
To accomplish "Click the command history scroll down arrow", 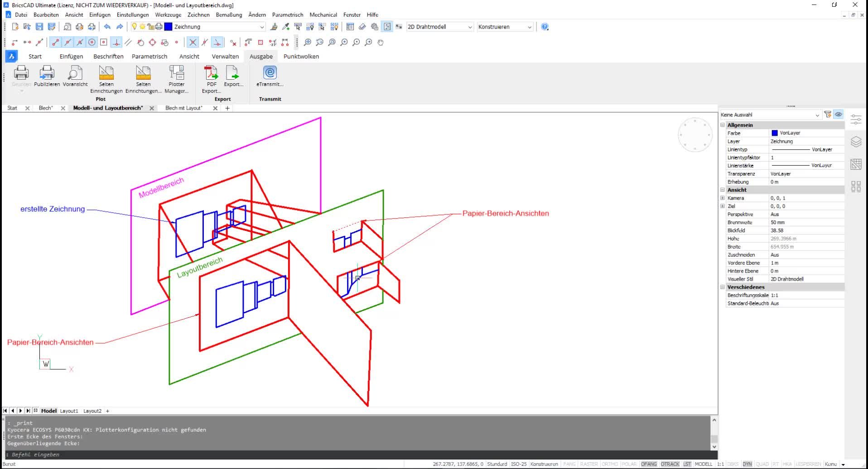I will coord(714,447).
